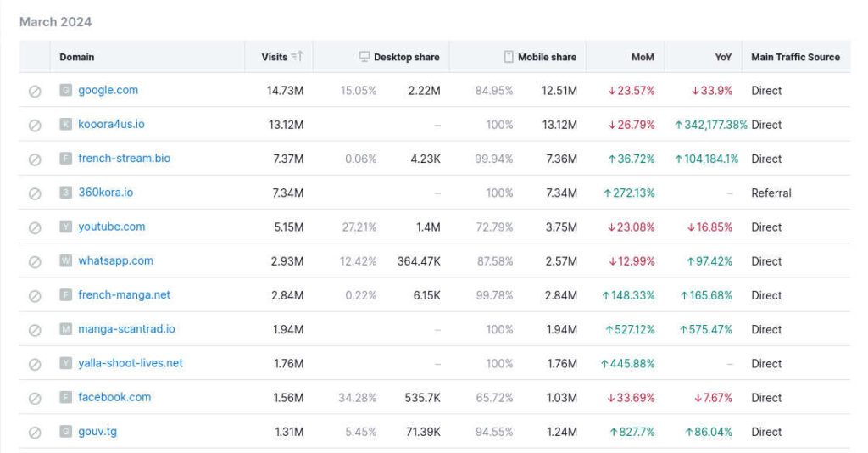
Task: Open the kooora4us.io domain link
Action: click(111, 124)
